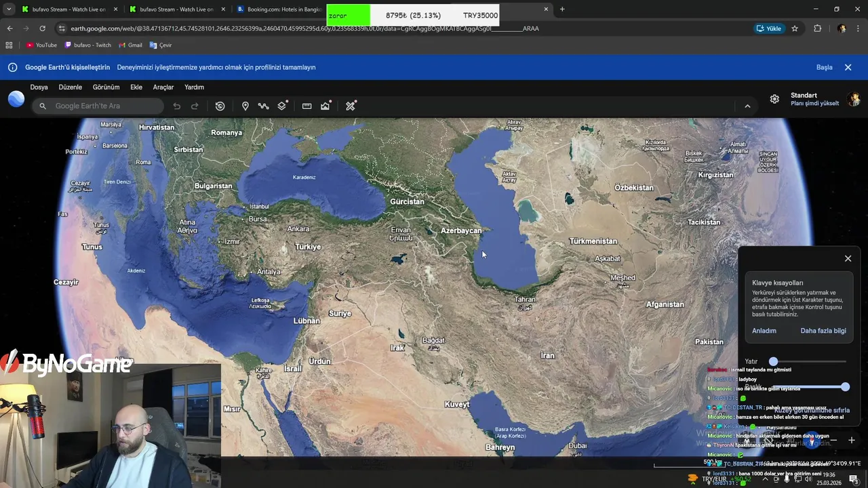Image resolution: width=868 pixels, height=488 pixels.
Task: Zoom in with the plus button
Action: tap(852, 440)
